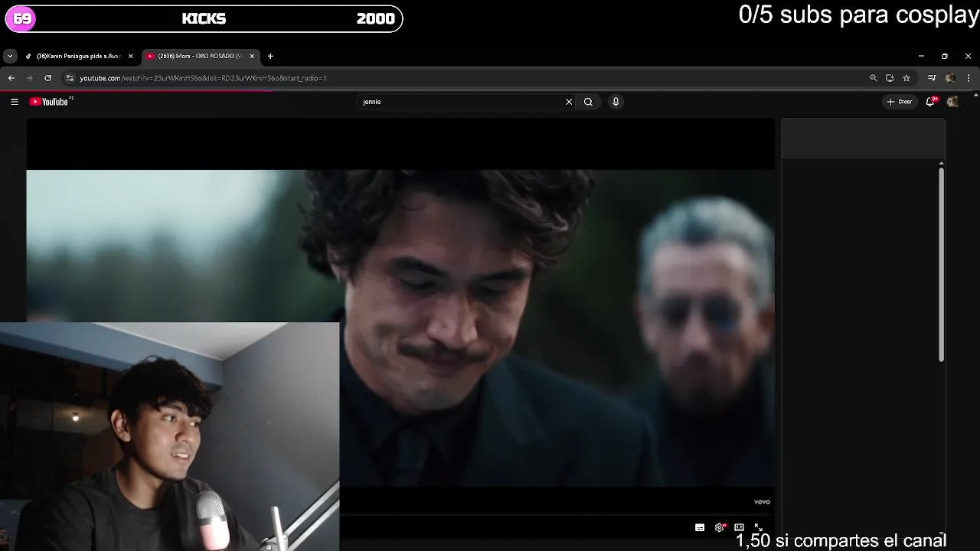Open the browser three-dot menu
Viewport: 980px width, 551px height.
click(x=969, y=78)
